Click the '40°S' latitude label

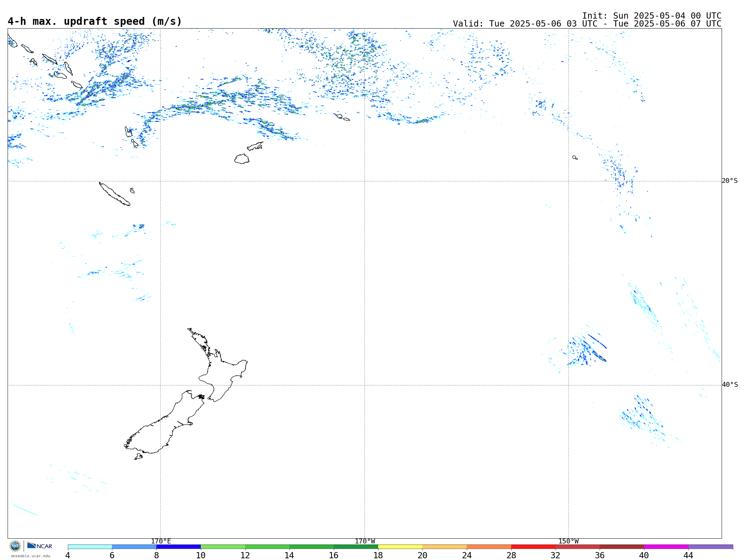pyautogui.click(x=730, y=385)
